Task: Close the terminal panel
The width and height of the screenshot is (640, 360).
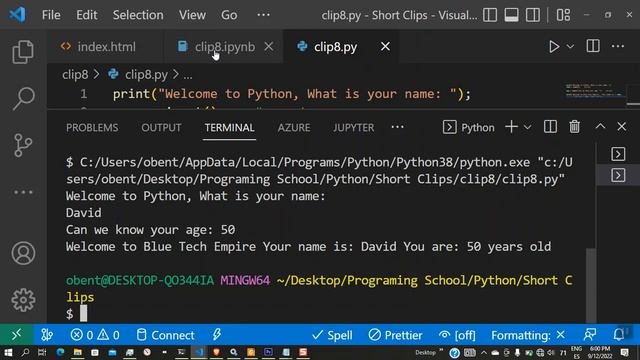Action: 621,127
